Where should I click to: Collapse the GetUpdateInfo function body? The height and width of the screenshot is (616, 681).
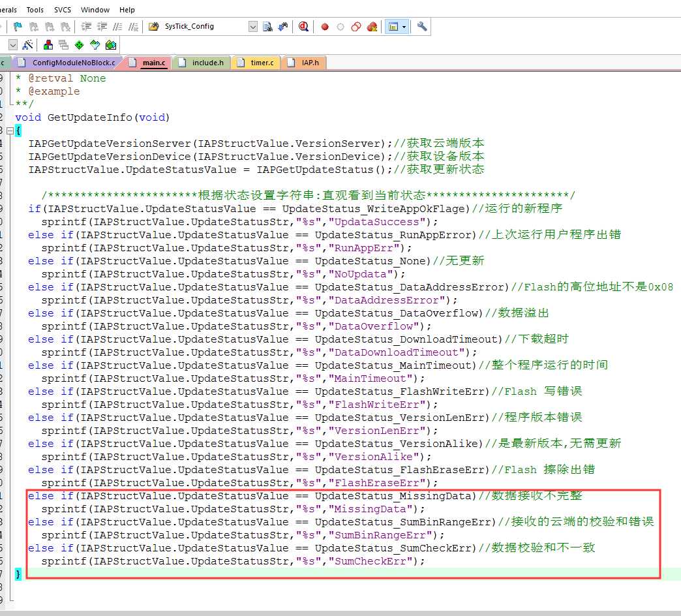tap(10, 131)
